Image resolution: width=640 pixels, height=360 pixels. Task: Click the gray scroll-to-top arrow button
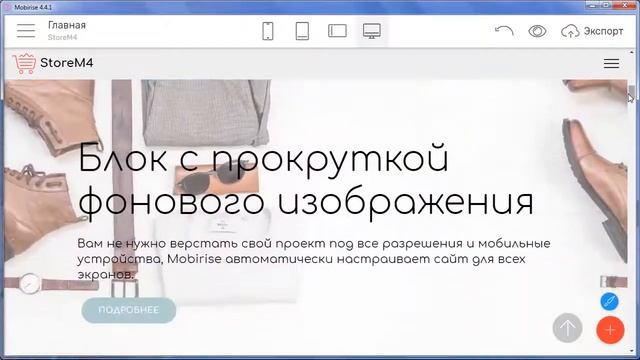(567, 328)
